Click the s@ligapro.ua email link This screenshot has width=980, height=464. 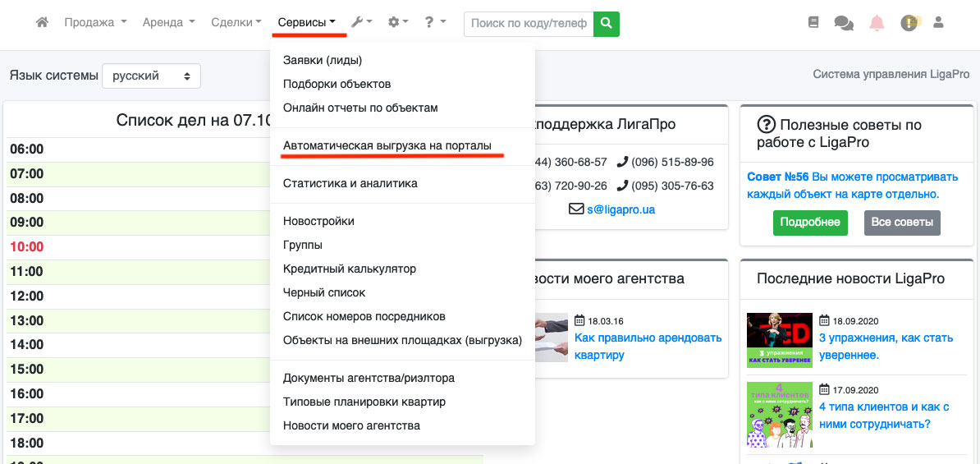point(621,209)
